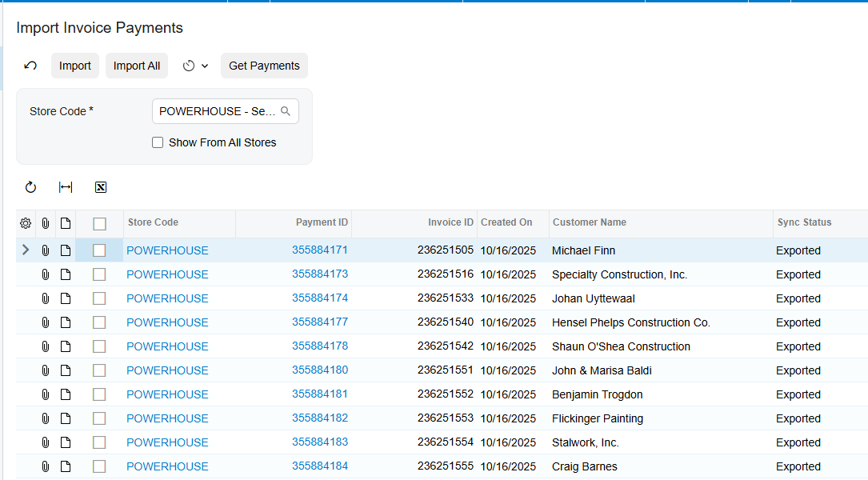This screenshot has width=868, height=480.
Task: Click the header paperclip files icon
Action: pyautogui.click(x=46, y=223)
